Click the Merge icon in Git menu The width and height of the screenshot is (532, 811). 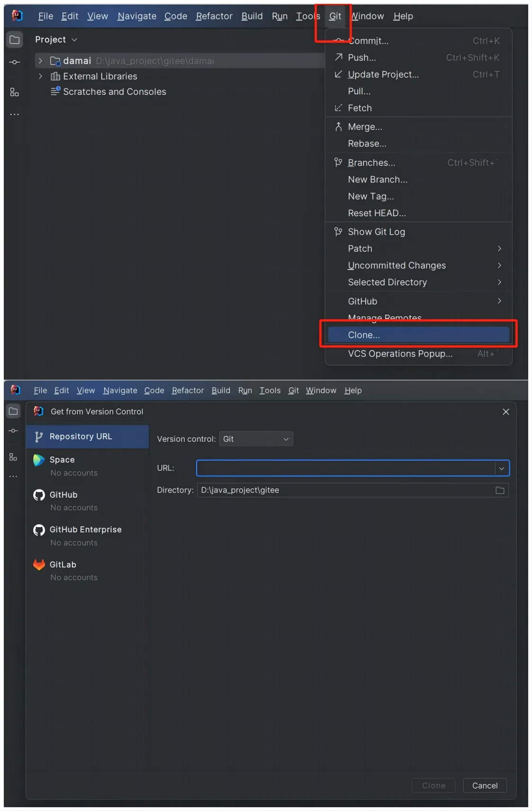[x=338, y=127]
